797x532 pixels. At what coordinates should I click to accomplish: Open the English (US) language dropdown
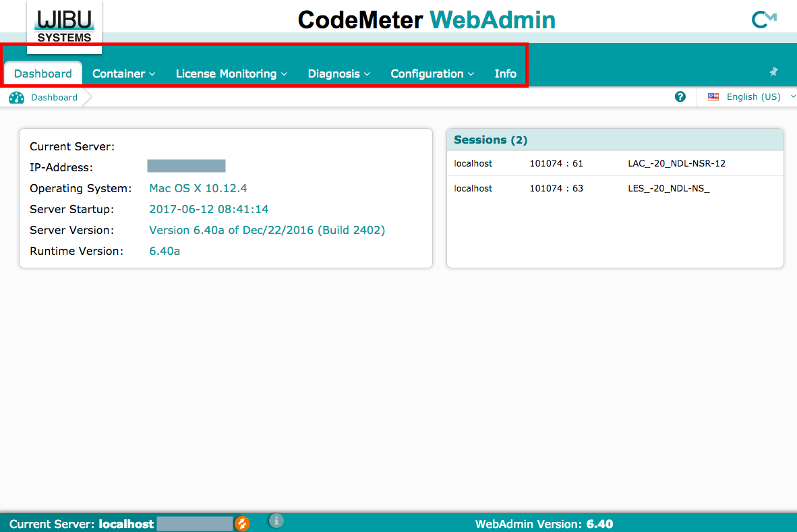(x=752, y=96)
